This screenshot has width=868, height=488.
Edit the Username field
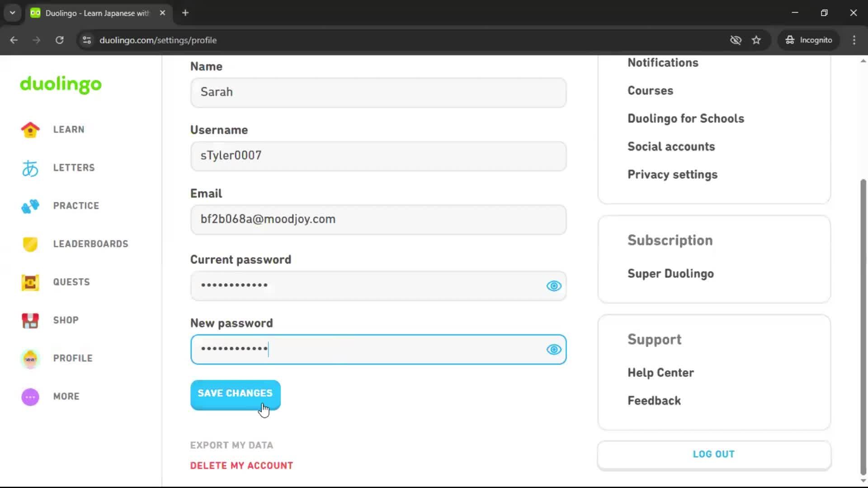(378, 156)
